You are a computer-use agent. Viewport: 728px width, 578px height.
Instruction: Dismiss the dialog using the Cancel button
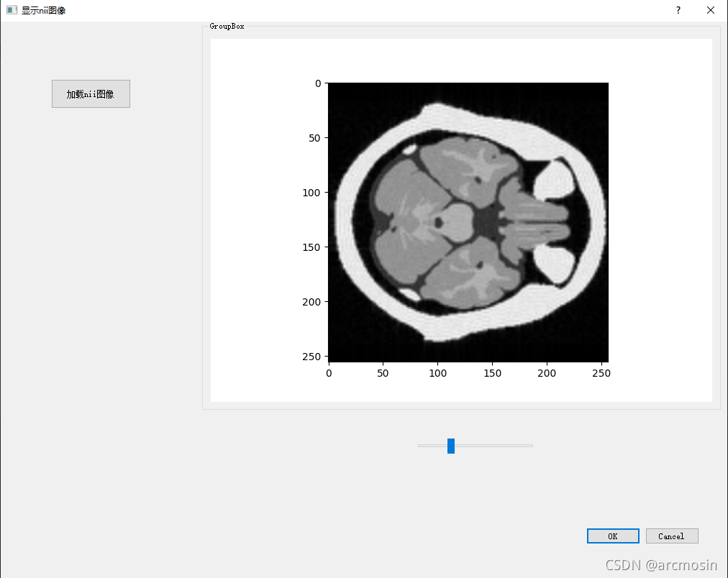point(671,536)
